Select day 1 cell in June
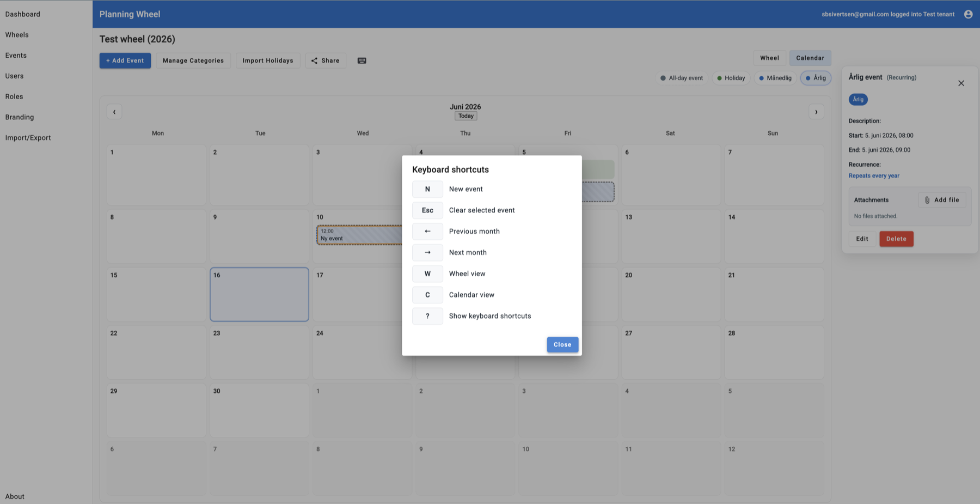This screenshot has width=980, height=504. click(156, 175)
